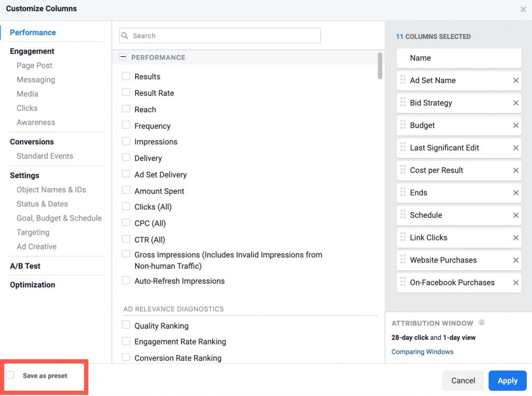Click the X beside Budget column

point(515,125)
